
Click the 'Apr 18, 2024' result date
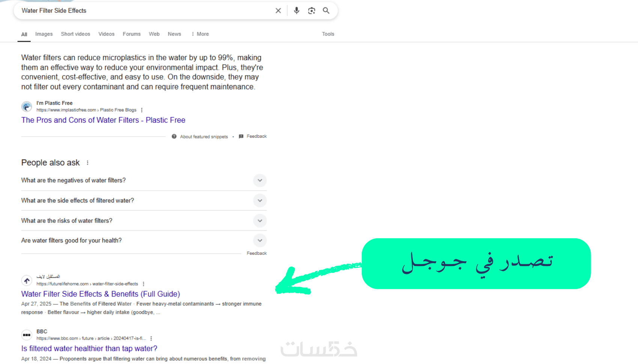36,359
